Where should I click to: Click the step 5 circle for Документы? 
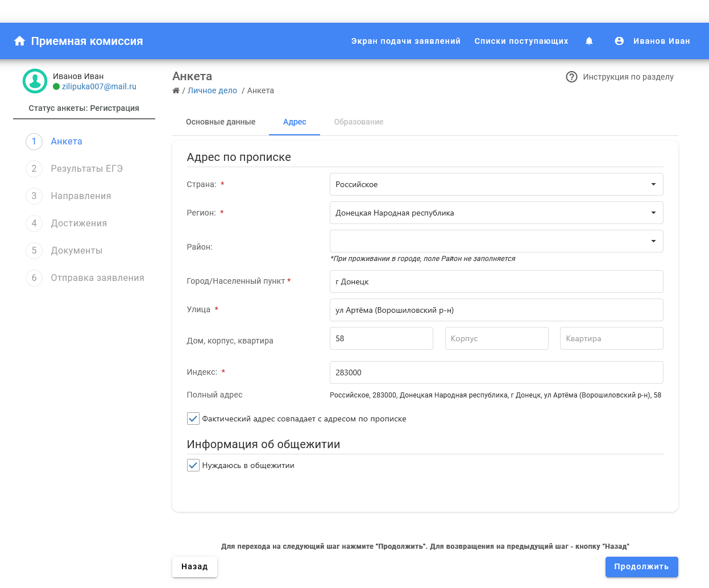(x=34, y=251)
